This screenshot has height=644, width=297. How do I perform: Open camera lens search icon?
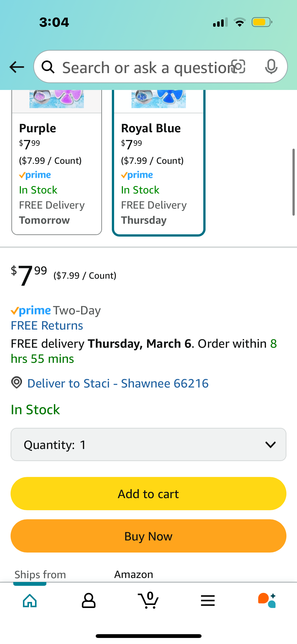238,67
